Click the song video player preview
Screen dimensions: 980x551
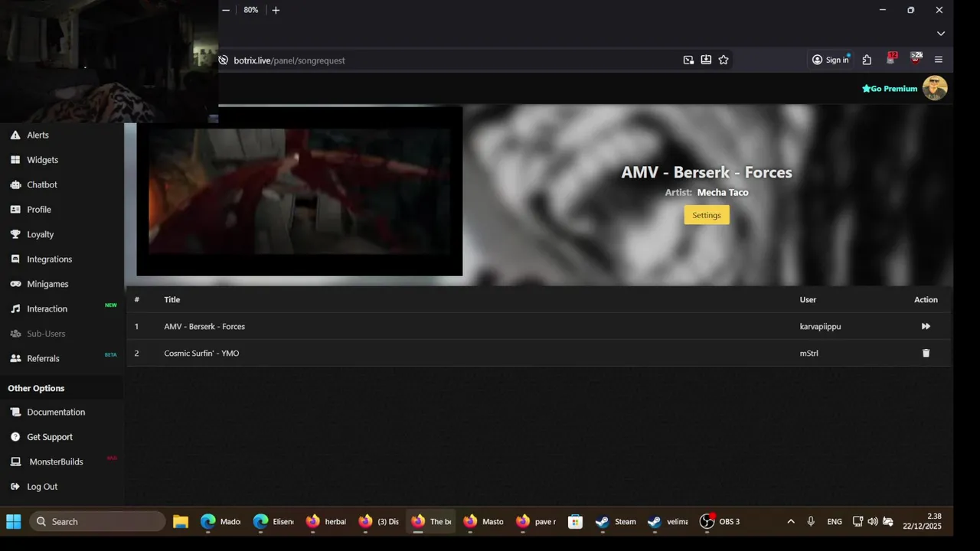[299, 191]
